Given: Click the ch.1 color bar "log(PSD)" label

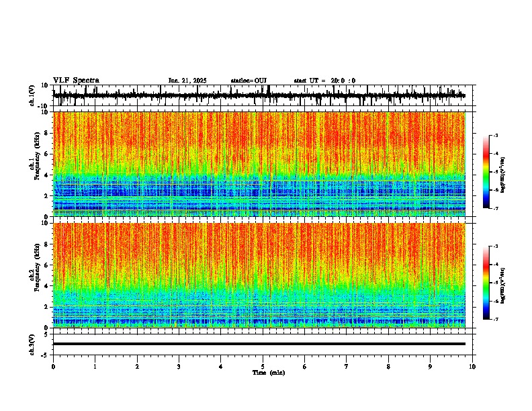Looking at the screenshot, I should [503, 175].
